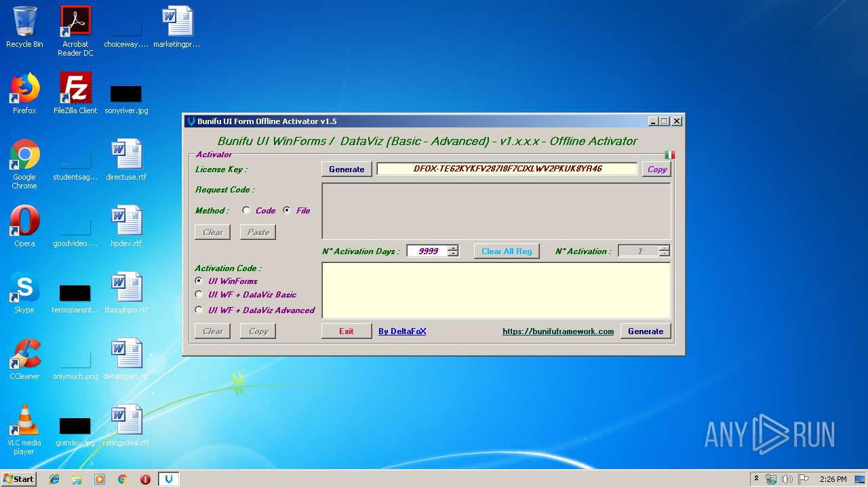The height and width of the screenshot is (488, 868).
Task: Click the red Exit button
Action: tap(347, 331)
